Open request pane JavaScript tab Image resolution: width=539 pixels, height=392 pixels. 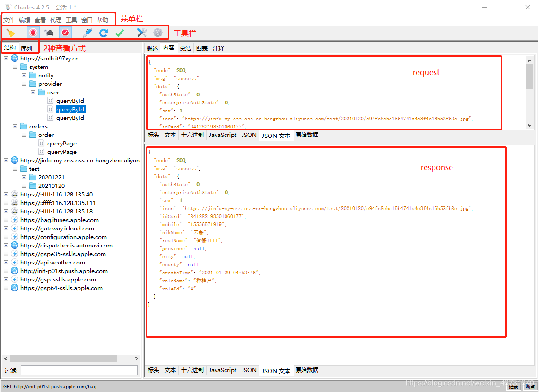click(x=223, y=135)
